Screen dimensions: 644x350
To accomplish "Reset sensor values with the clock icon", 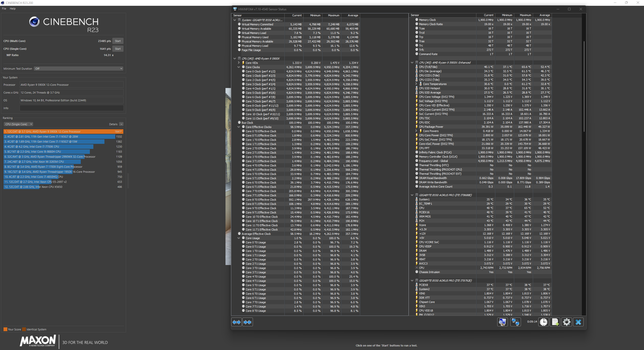I will click(x=544, y=322).
